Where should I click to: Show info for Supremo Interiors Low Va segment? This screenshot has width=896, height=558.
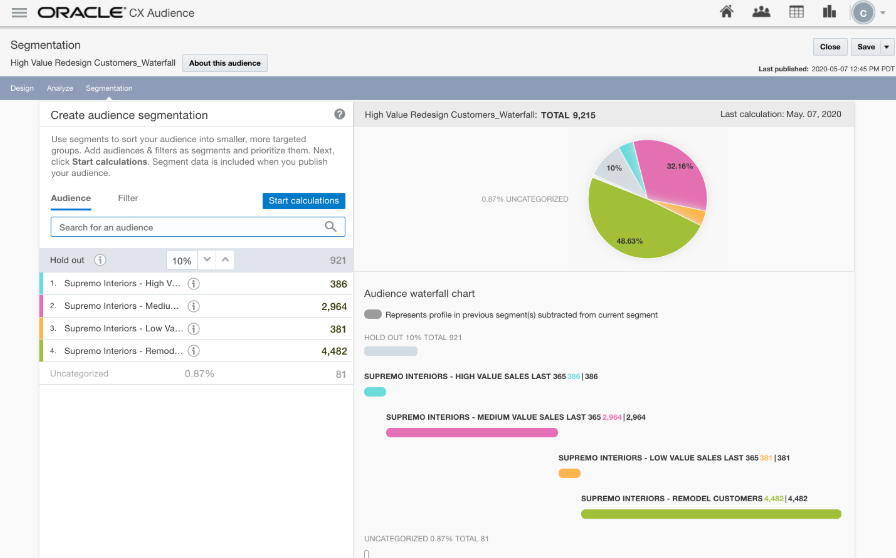tap(194, 329)
